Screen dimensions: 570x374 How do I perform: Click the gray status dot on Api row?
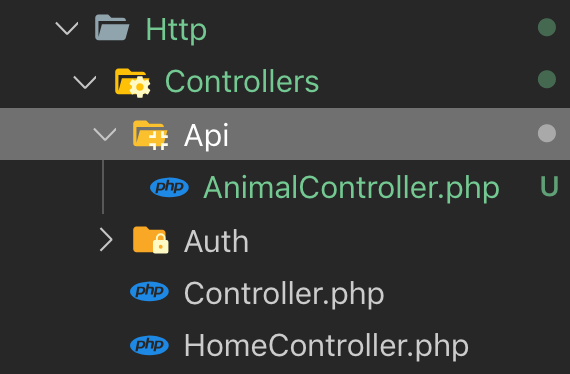pos(547,133)
